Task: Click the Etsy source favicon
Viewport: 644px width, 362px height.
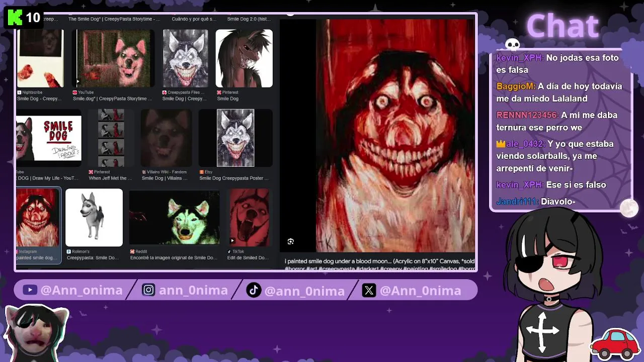Action: coord(201,172)
